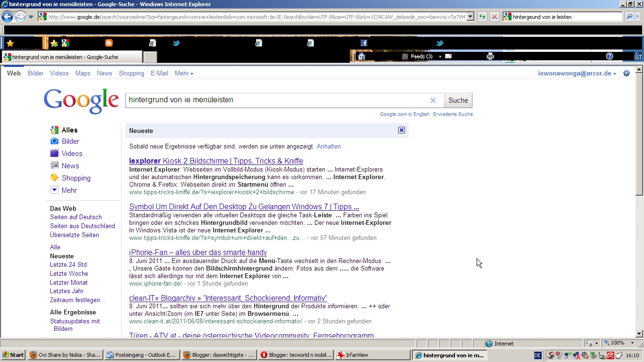Expand the Mehr option in left sidebar
The height and width of the screenshot is (362, 644).
point(69,190)
